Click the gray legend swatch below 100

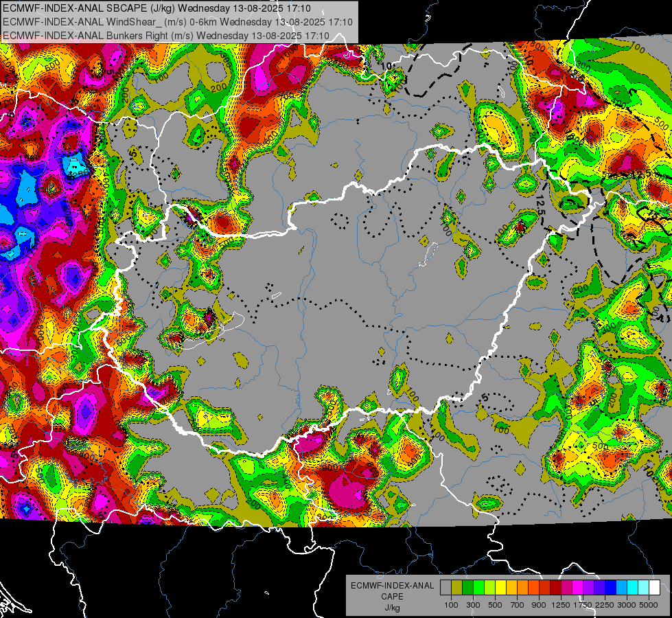click(445, 588)
